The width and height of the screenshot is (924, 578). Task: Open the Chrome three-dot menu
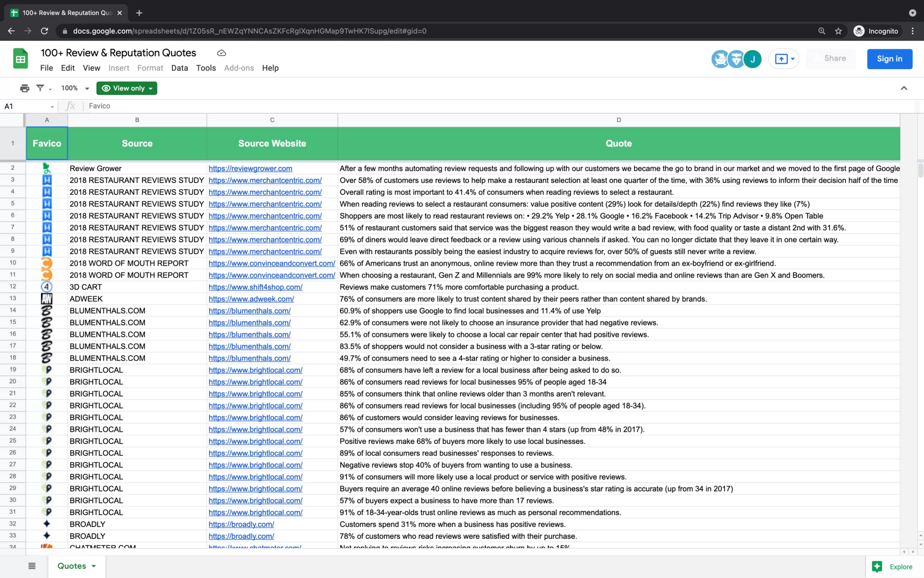[x=912, y=31]
